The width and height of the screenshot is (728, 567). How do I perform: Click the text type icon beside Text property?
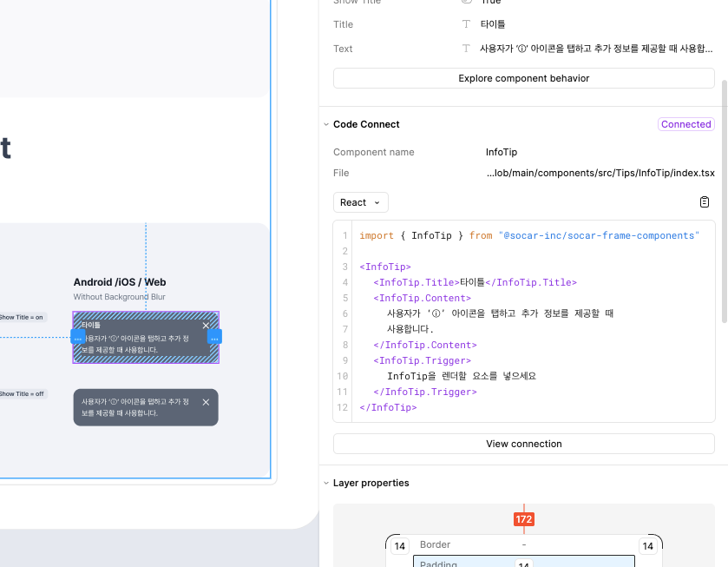(x=466, y=49)
